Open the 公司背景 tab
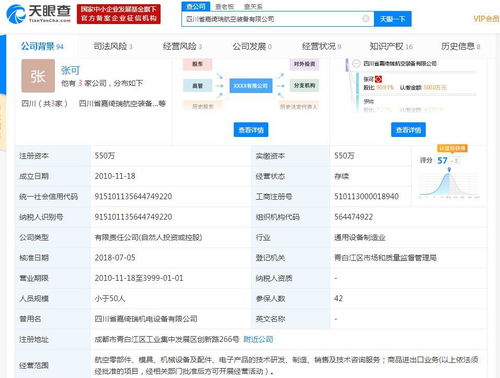The width and height of the screenshot is (500, 378). (42, 46)
